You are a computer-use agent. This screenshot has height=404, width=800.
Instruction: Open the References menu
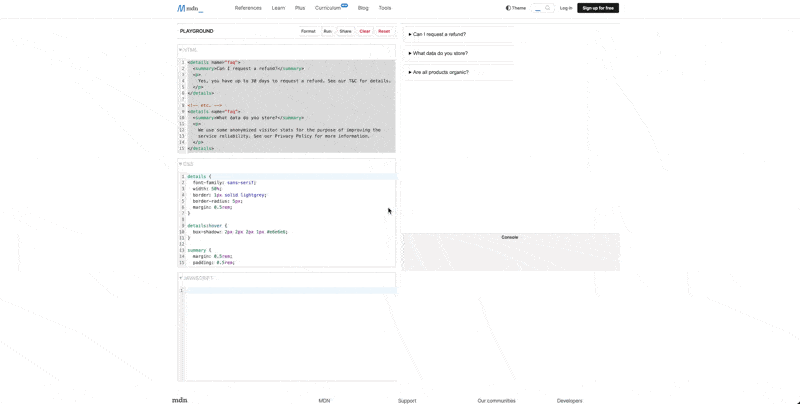(x=248, y=8)
